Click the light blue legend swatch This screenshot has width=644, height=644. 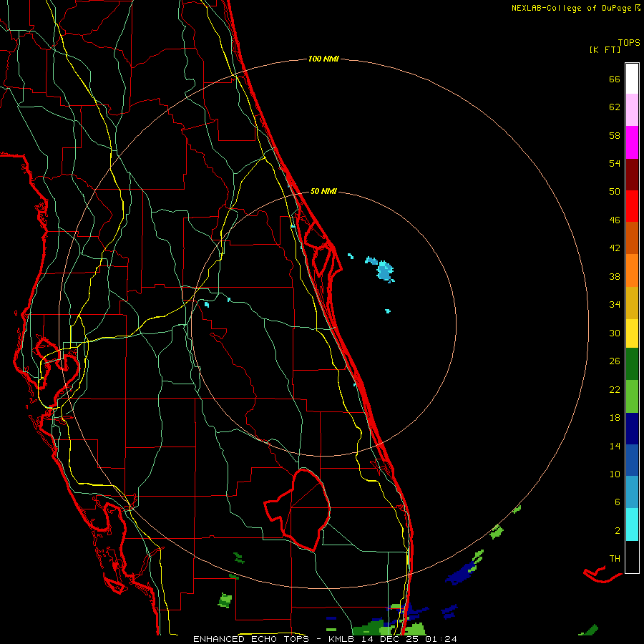pyautogui.click(x=632, y=492)
